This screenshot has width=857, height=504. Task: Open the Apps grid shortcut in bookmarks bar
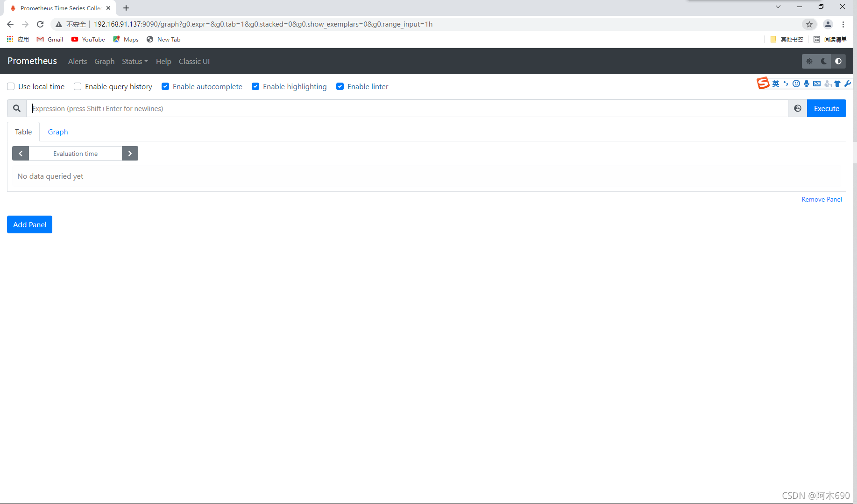[x=18, y=39]
